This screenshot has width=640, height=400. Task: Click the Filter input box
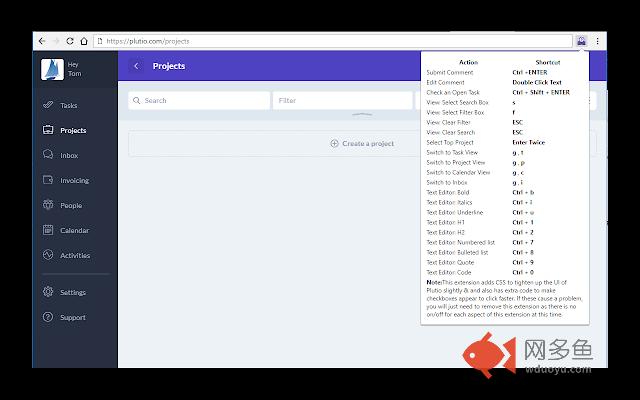[343, 100]
